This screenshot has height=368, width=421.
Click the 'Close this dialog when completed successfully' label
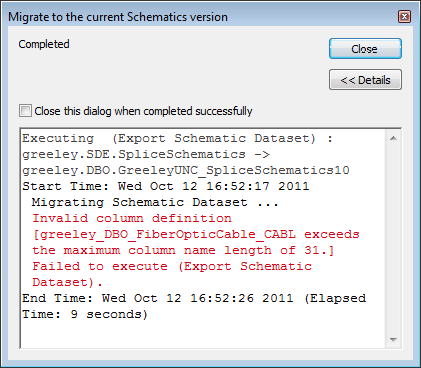(x=143, y=111)
